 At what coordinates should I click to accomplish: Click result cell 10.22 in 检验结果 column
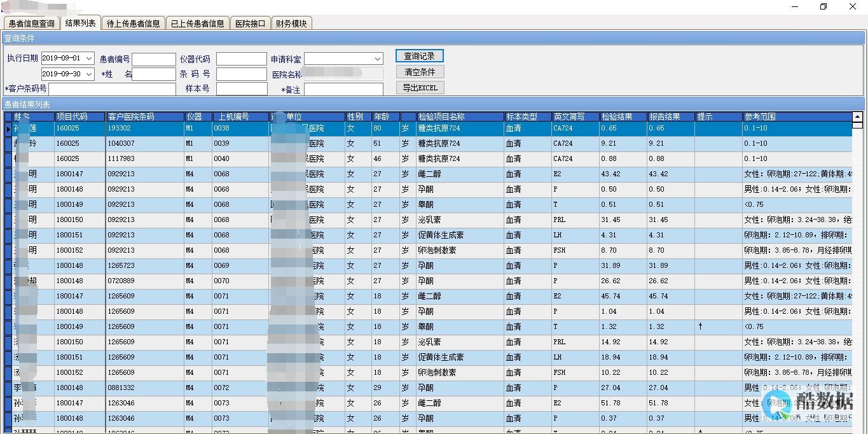[x=623, y=372]
